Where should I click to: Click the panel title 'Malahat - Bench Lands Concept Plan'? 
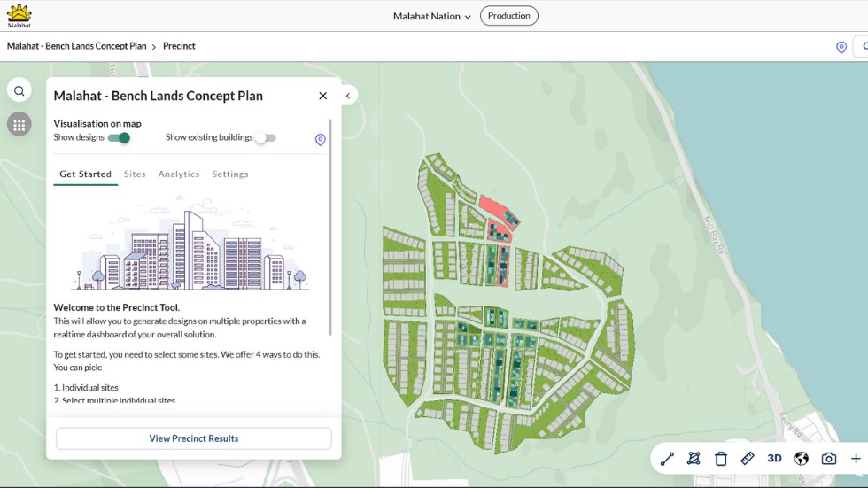(159, 96)
